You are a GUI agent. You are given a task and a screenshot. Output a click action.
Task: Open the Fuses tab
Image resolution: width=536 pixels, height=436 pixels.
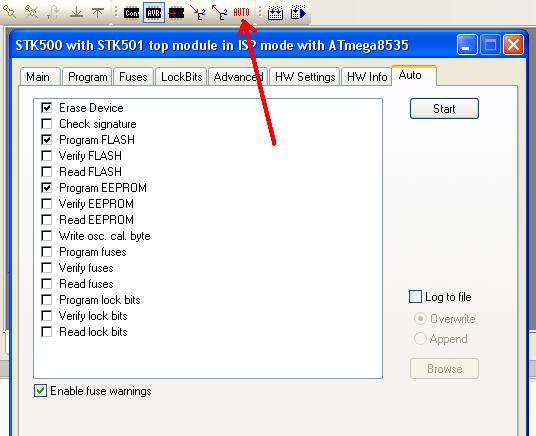(x=133, y=77)
